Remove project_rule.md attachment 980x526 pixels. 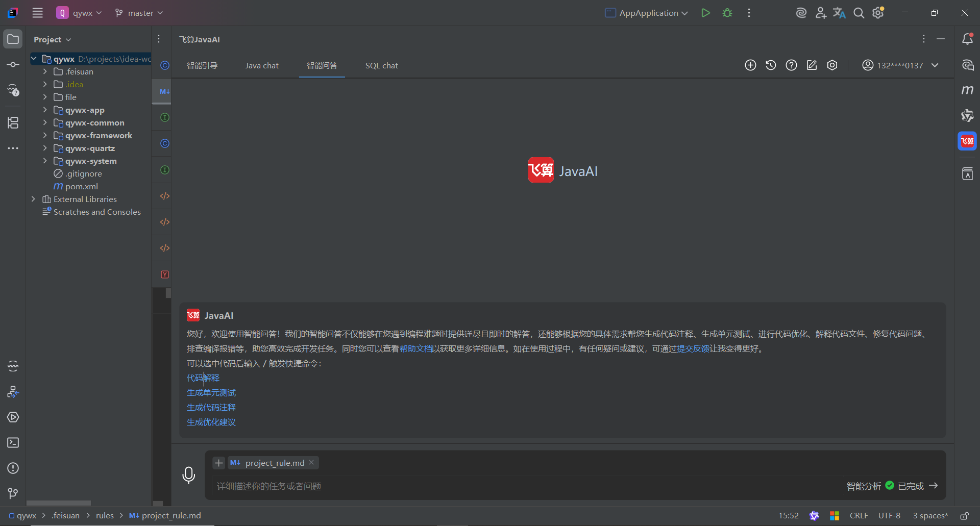coord(311,462)
